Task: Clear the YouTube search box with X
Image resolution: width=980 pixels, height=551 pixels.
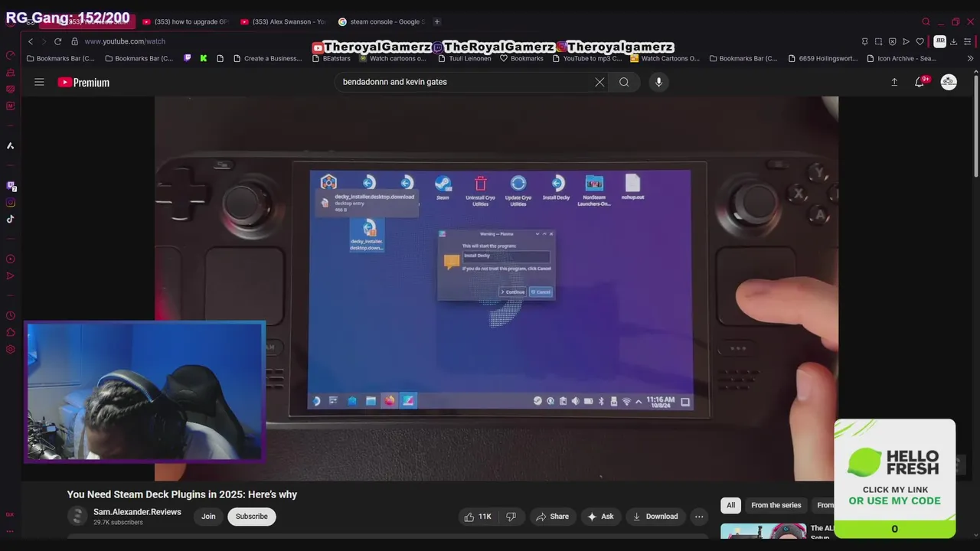Action: click(x=599, y=82)
